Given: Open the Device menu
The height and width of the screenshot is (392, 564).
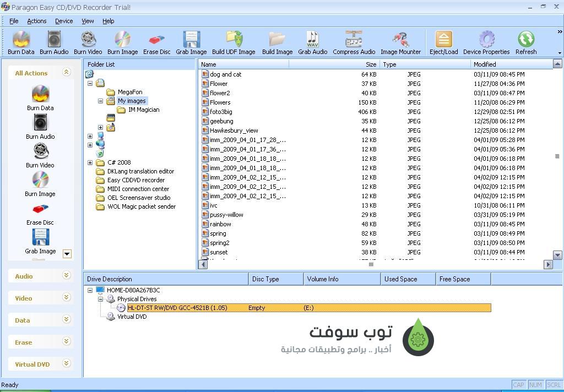Looking at the screenshot, I should (64, 21).
